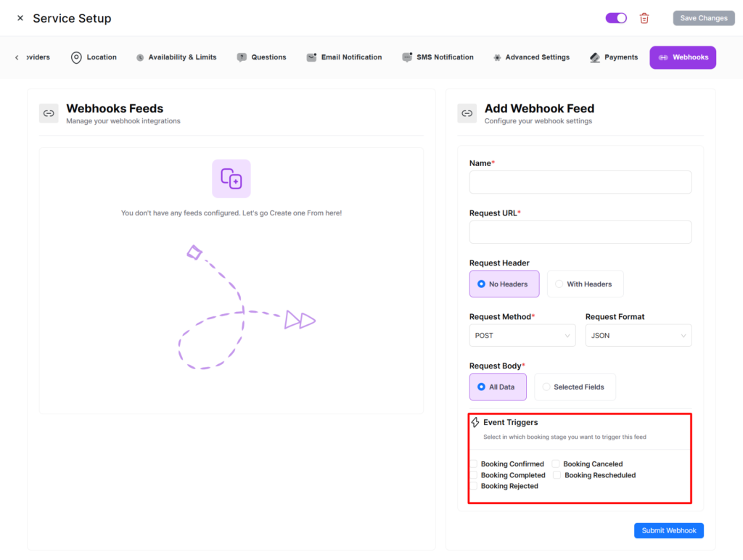
Task: Click the red trash delete icon
Action: [644, 18]
